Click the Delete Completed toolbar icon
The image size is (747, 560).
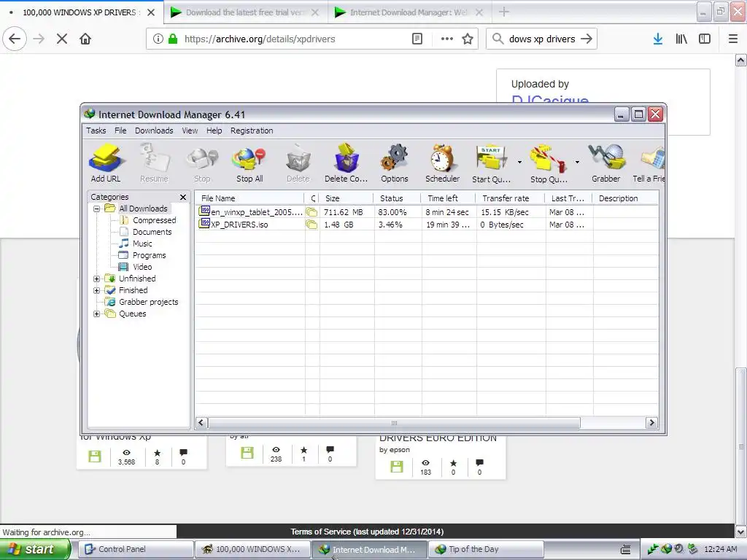[x=346, y=163]
